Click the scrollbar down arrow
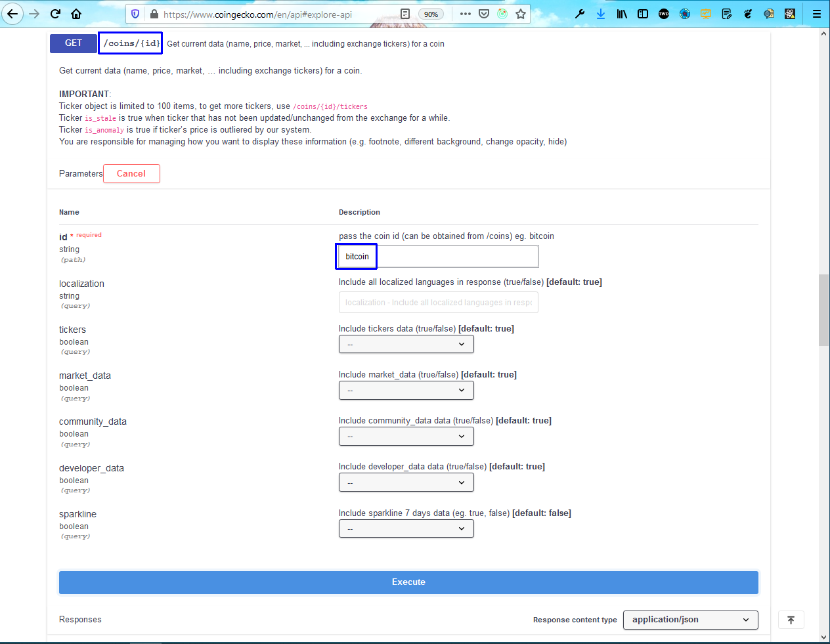This screenshot has height=644, width=830. 823,637
